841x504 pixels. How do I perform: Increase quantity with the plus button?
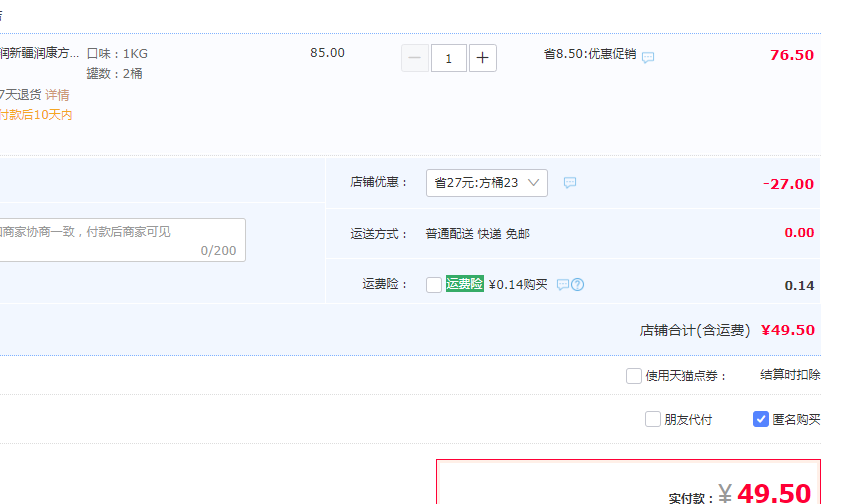483,58
